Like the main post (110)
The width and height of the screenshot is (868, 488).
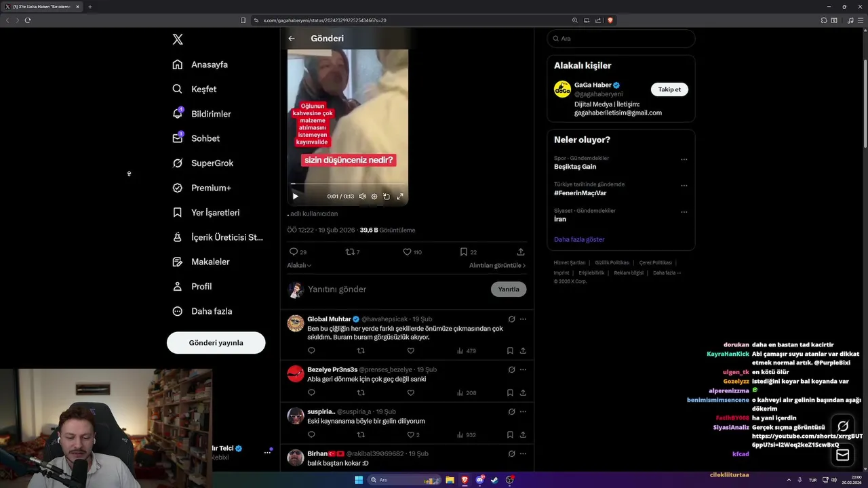coord(412,251)
